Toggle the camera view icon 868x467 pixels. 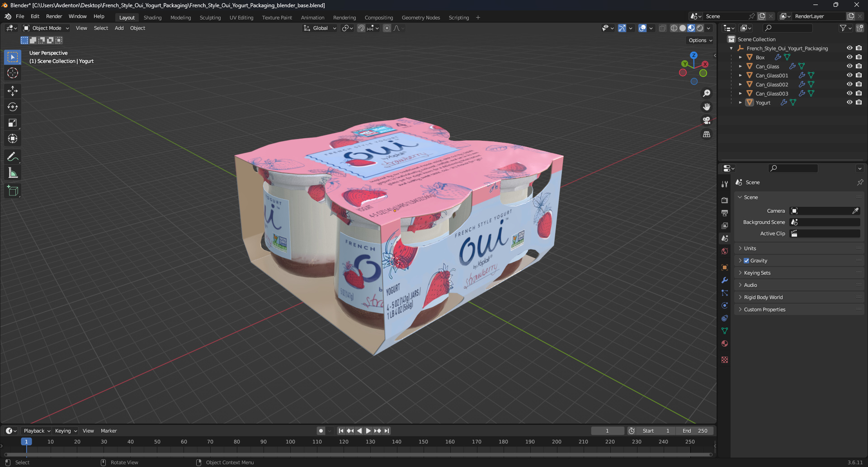tap(707, 120)
